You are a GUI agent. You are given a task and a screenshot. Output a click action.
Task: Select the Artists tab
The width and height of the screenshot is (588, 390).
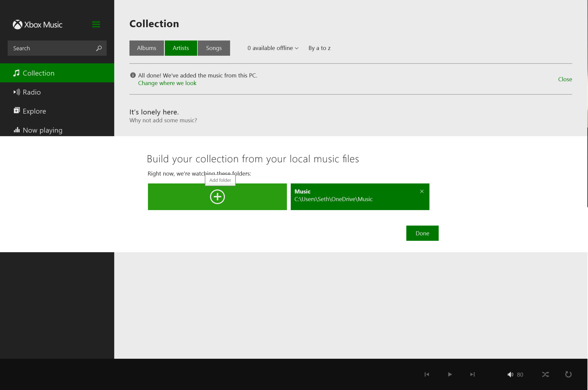181,48
